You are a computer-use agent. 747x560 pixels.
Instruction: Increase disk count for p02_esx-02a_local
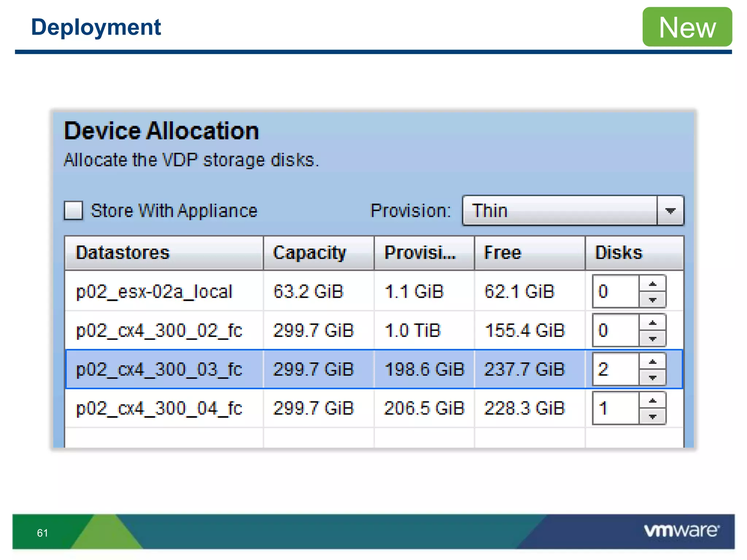[x=653, y=284]
